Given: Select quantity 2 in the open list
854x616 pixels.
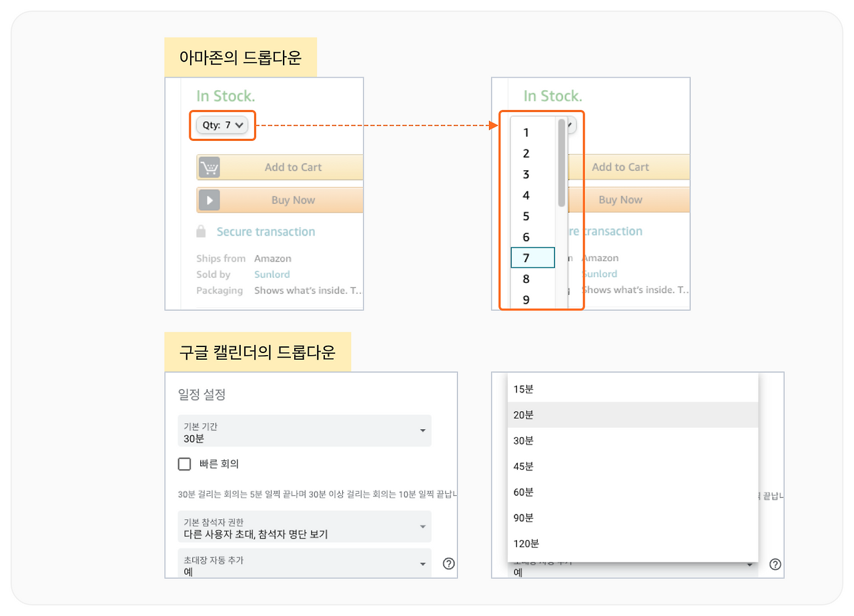Looking at the screenshot, I should point(533,153).
